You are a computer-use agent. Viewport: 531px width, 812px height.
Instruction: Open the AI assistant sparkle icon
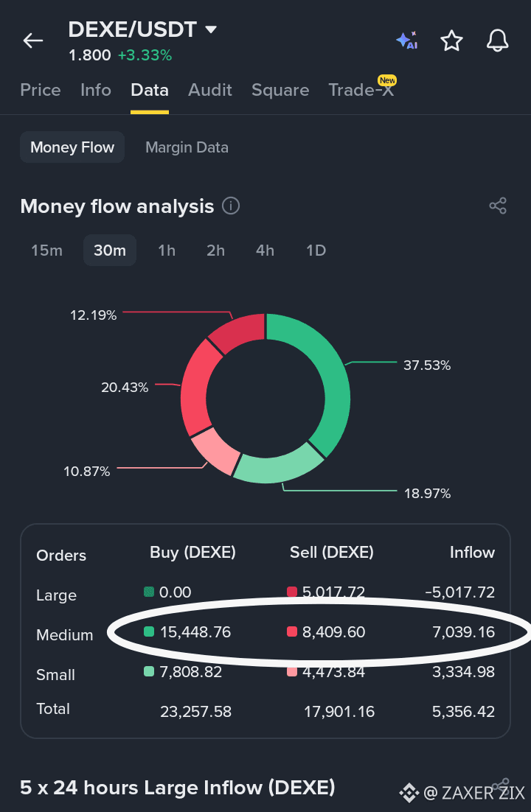[407, 41]
